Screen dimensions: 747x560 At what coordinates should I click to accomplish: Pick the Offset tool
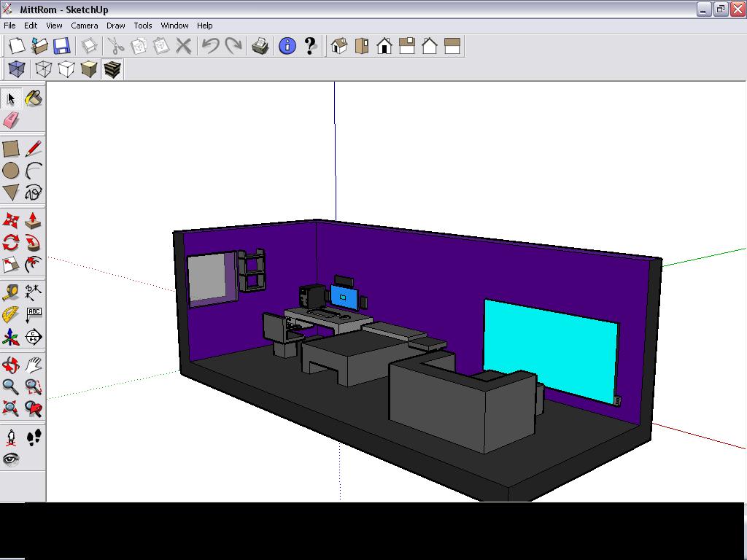[34, 264]
